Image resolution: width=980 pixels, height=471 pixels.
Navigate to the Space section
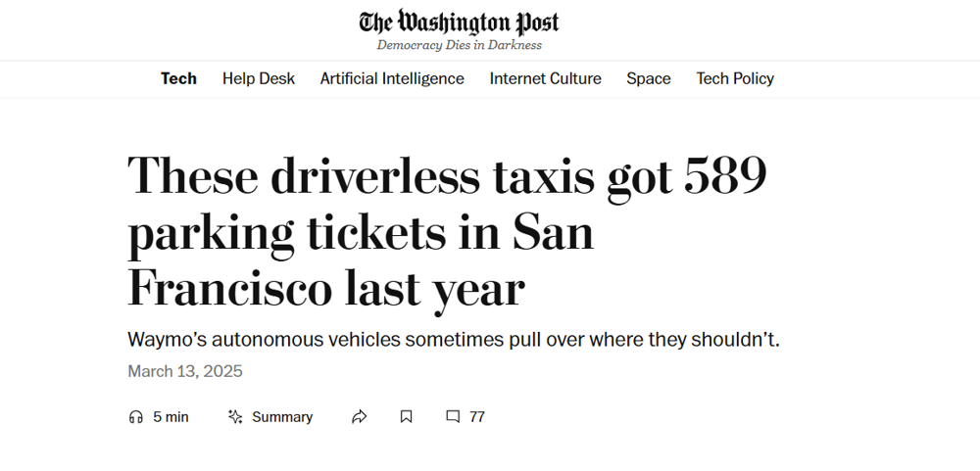649,78
